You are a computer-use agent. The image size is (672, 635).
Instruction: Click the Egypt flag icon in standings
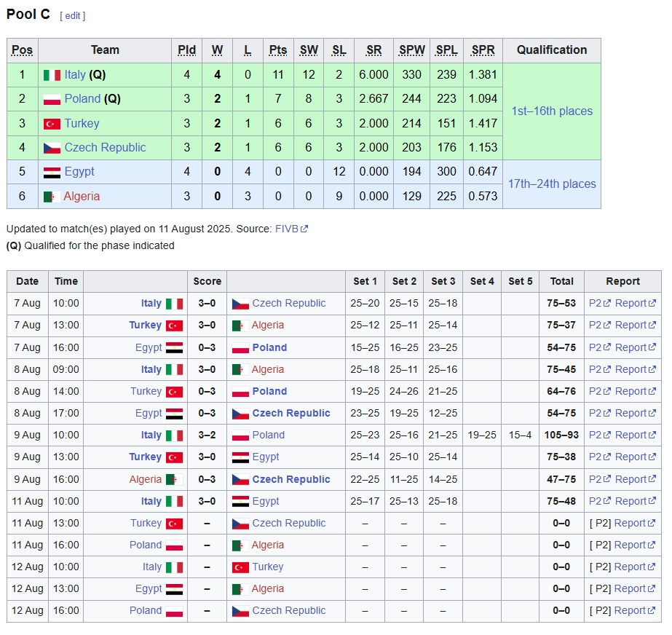pos(52,173)
